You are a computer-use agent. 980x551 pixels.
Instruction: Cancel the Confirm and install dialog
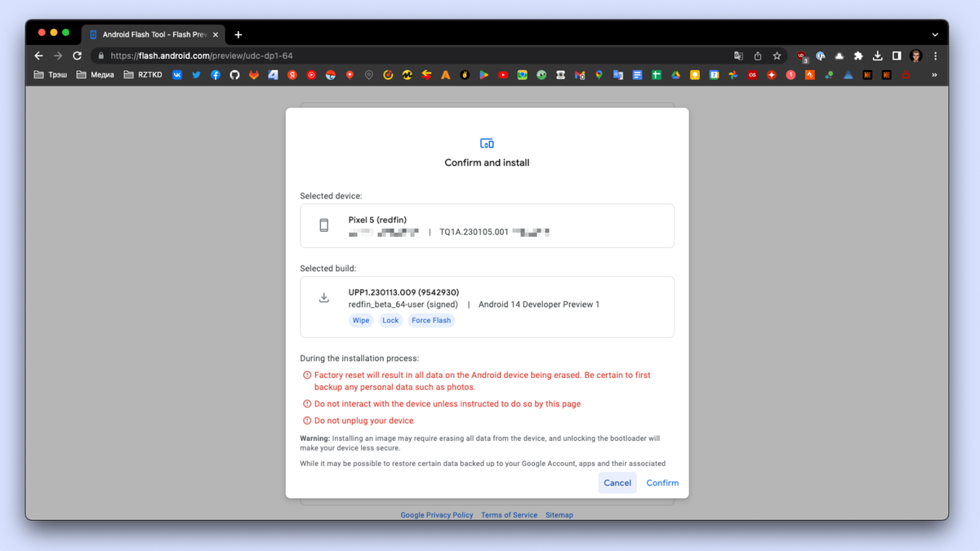pos(617,482)
